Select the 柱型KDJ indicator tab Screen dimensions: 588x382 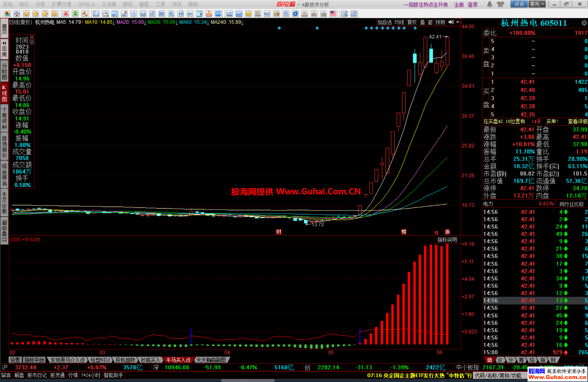[x=100, y=360]
